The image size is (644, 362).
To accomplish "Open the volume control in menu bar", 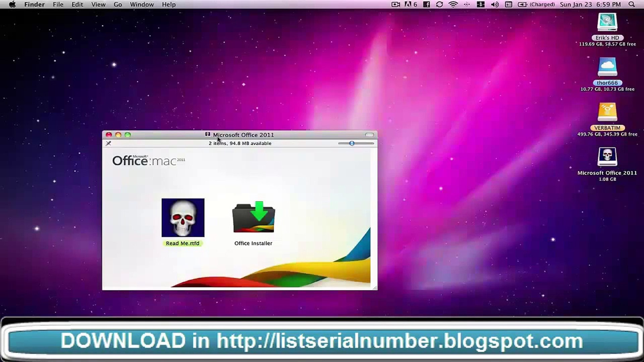I will click(495, 4).
